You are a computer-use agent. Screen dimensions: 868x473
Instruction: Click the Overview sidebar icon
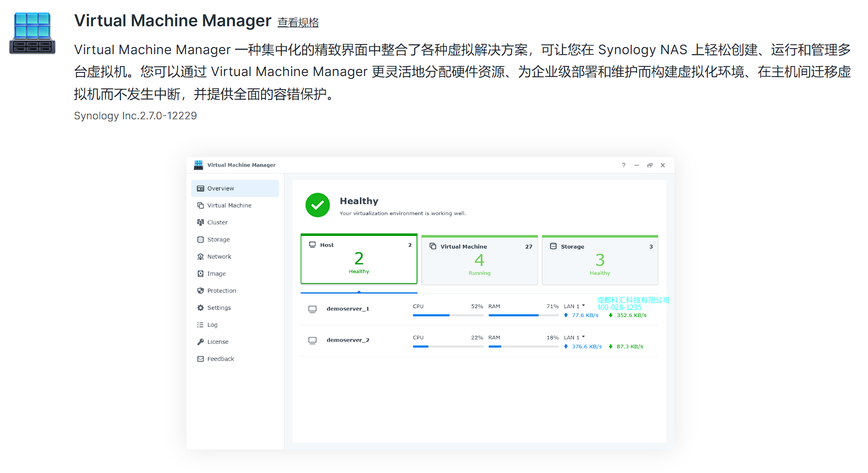(201, 188)
